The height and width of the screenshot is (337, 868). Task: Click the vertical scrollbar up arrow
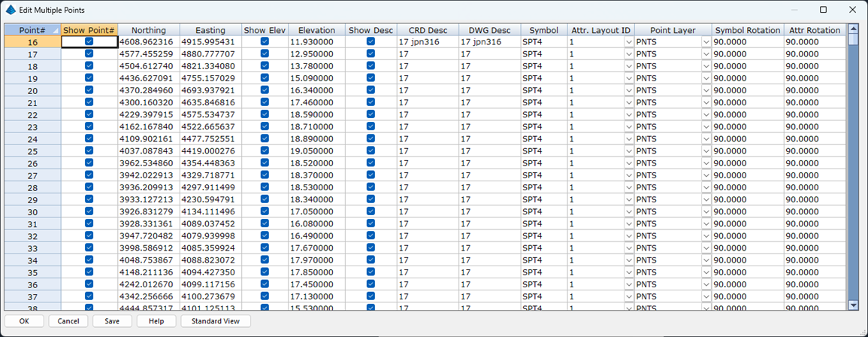(853, 29)
